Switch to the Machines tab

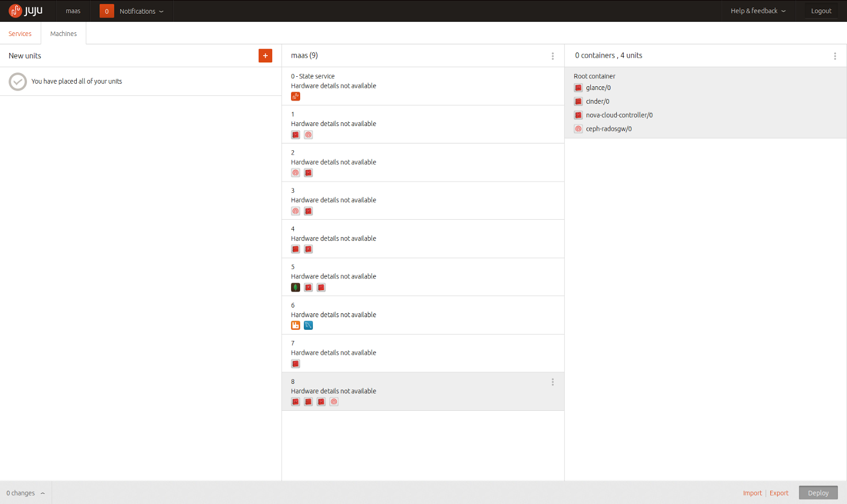(64, 34)
